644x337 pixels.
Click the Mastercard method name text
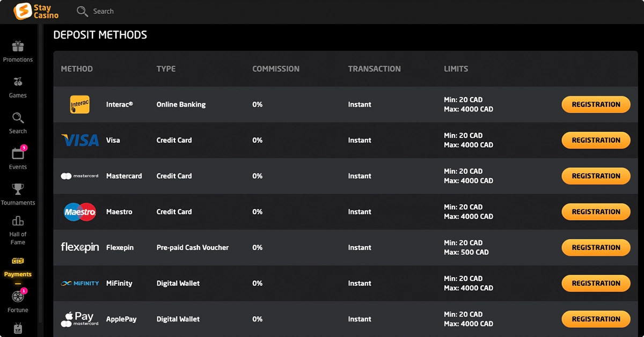click(x=124, y=176)
